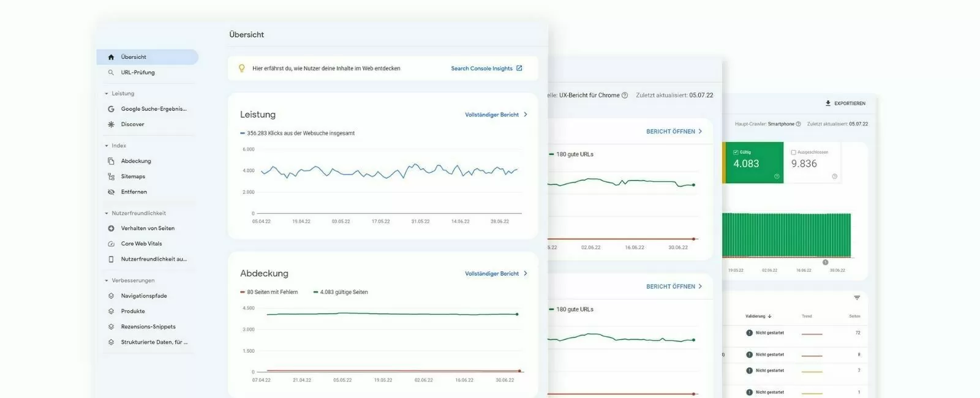Click the Exportieren button
Image resolution: width=980 pixels, height=398 pixels.
845,103
